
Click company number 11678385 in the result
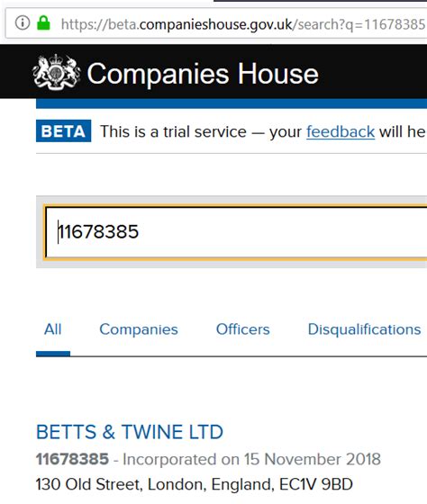coord(72,459)
